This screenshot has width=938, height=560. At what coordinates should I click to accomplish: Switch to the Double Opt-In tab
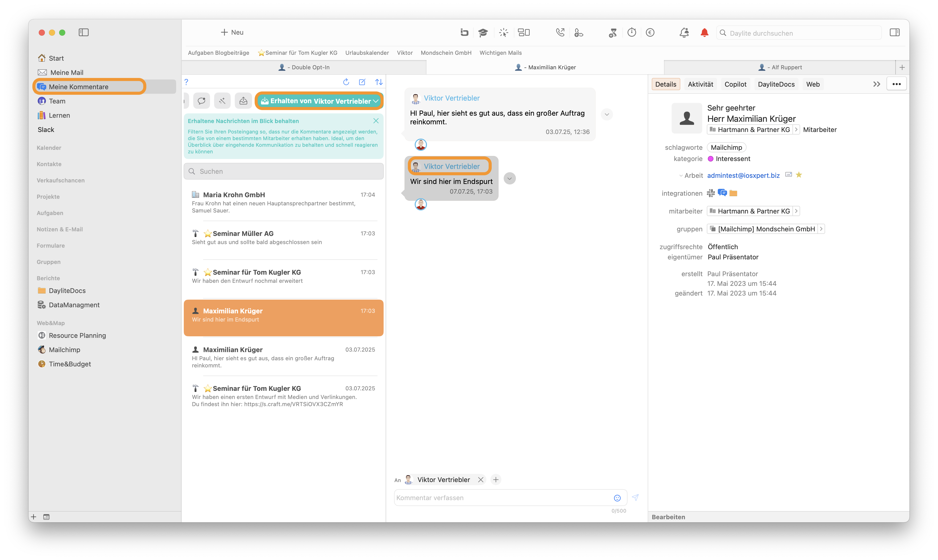tap(304, 67)
